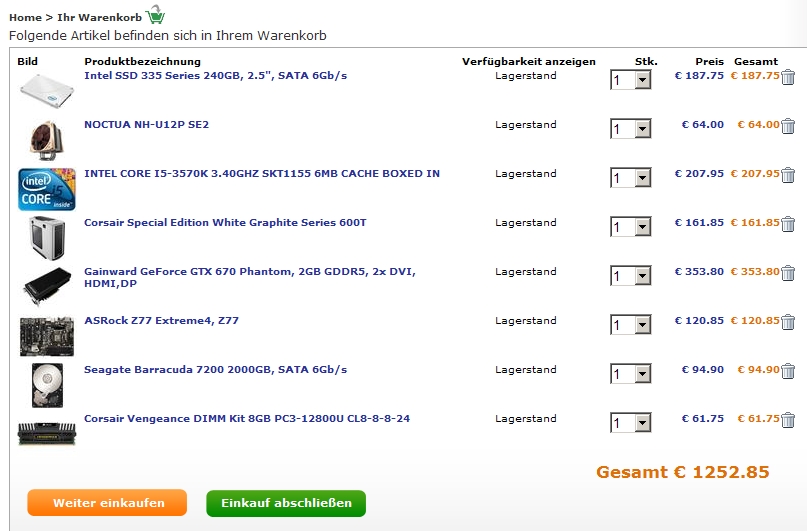
Task: Click the Corsair white case thumbnail
Action: coord(47,238)
